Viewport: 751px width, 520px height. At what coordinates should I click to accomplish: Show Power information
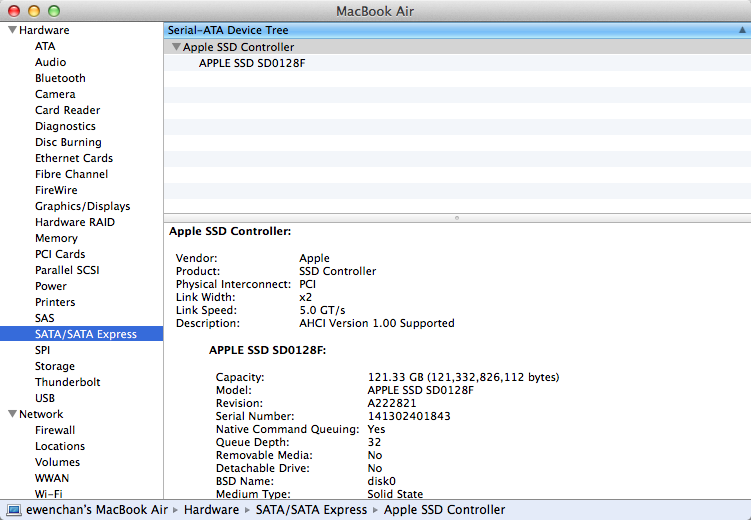[51, 286]
